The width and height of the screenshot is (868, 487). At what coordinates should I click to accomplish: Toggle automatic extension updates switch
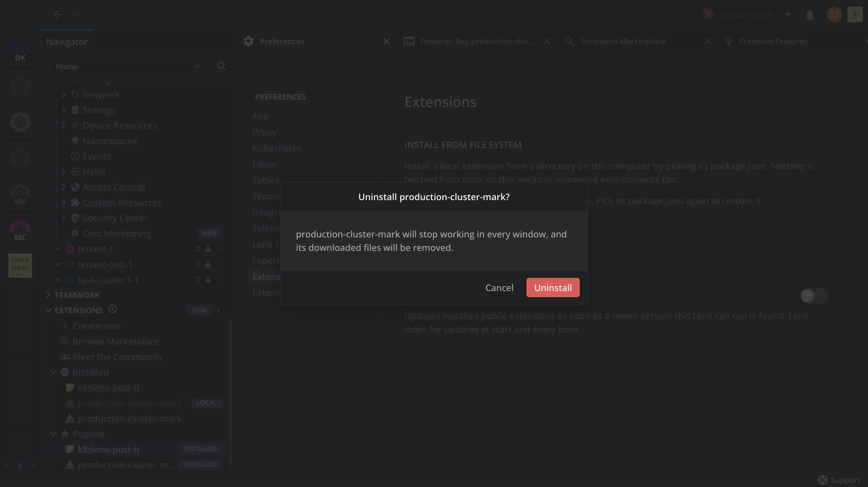[x=814, y=296]
